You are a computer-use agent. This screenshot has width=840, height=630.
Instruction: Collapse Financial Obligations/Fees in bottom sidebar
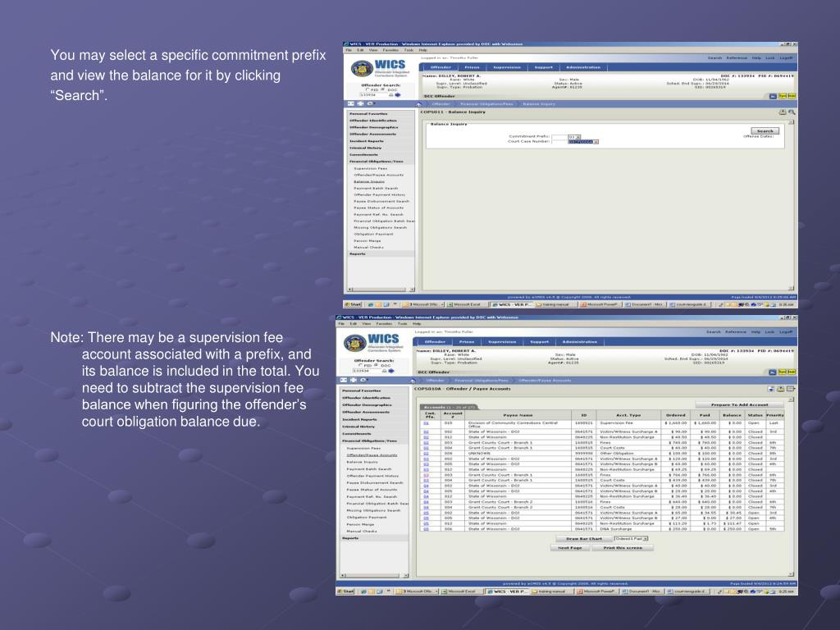370,441
